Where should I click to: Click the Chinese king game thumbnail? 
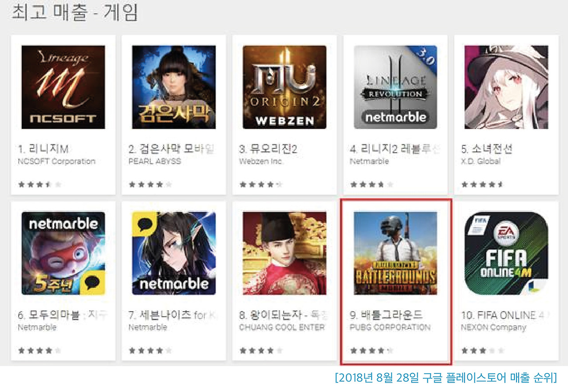coord(284,253)
